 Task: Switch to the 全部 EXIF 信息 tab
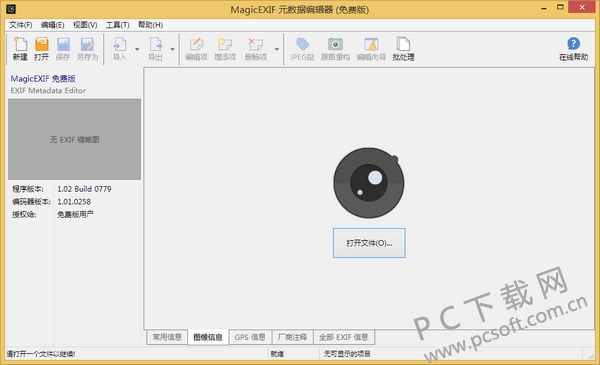344,337
